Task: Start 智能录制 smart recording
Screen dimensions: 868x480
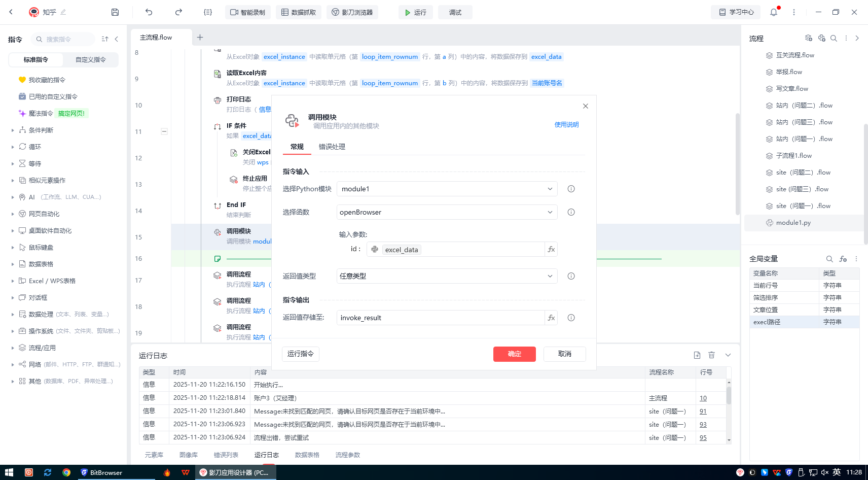Action: [247, 12]
